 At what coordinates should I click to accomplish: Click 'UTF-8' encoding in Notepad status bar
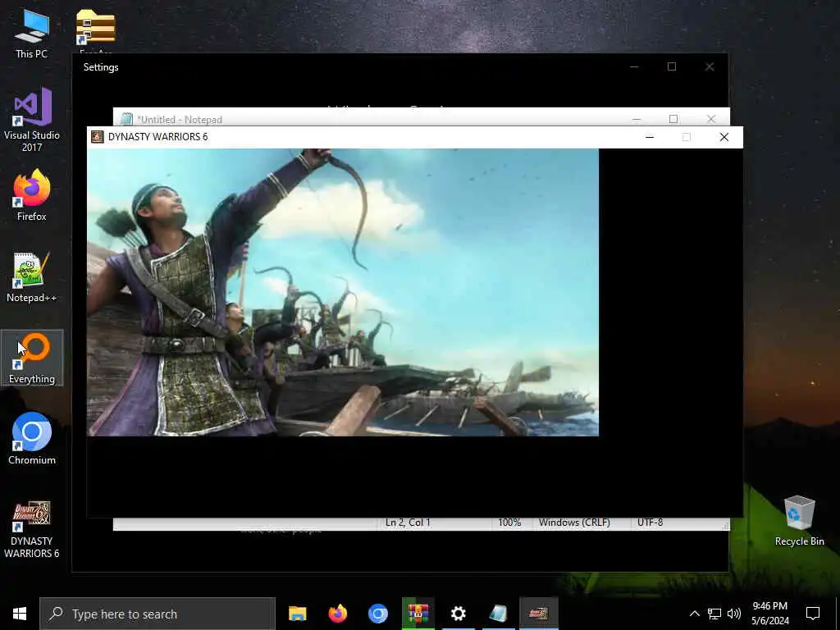[651, 523]
